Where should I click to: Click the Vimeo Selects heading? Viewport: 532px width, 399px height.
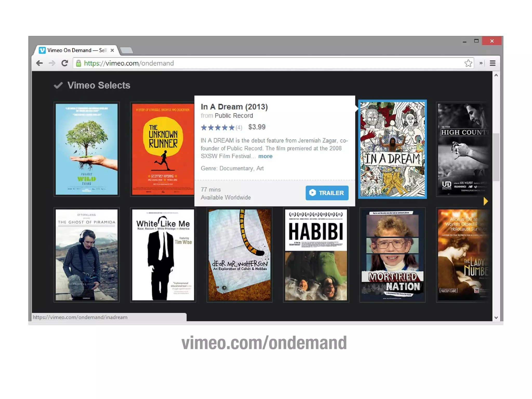coord(99,85)
